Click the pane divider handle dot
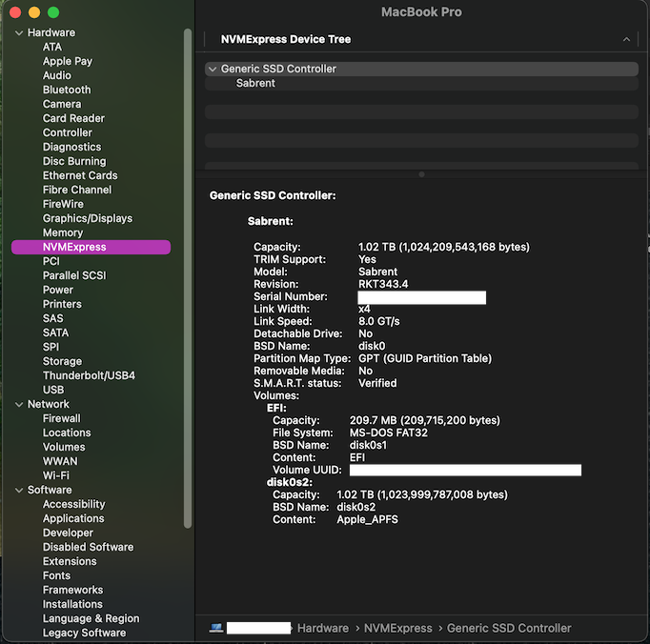The width and height of the screenshot is (650, 644). 422,174
